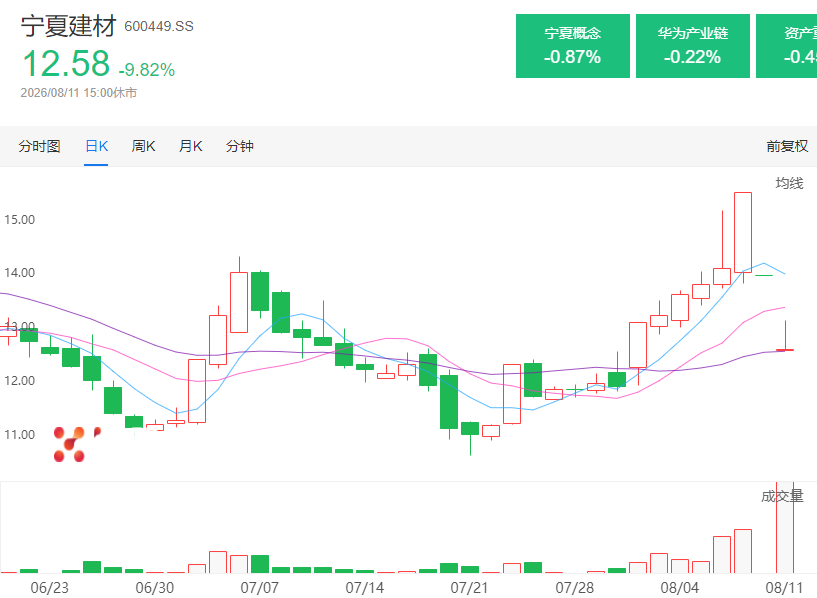817x598 pixels.
Task: Click the -0.87% value on 宁夏概念 card
Action: (573, 57)
